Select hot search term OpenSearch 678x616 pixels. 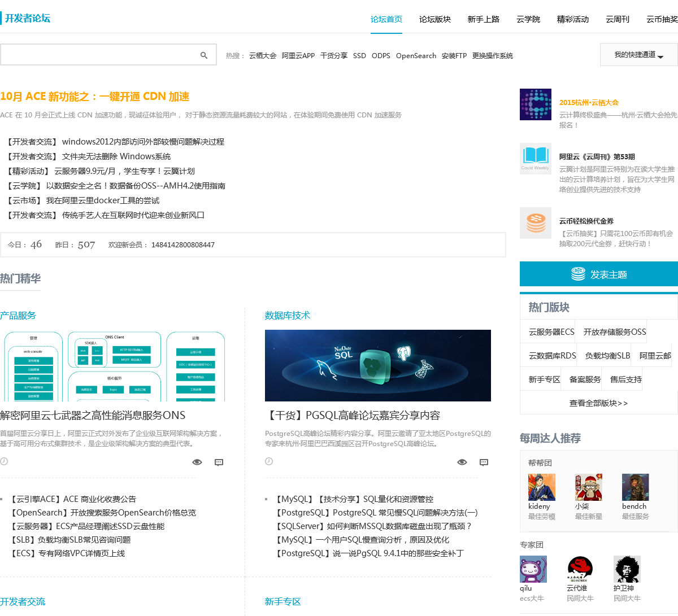(416, 56)
